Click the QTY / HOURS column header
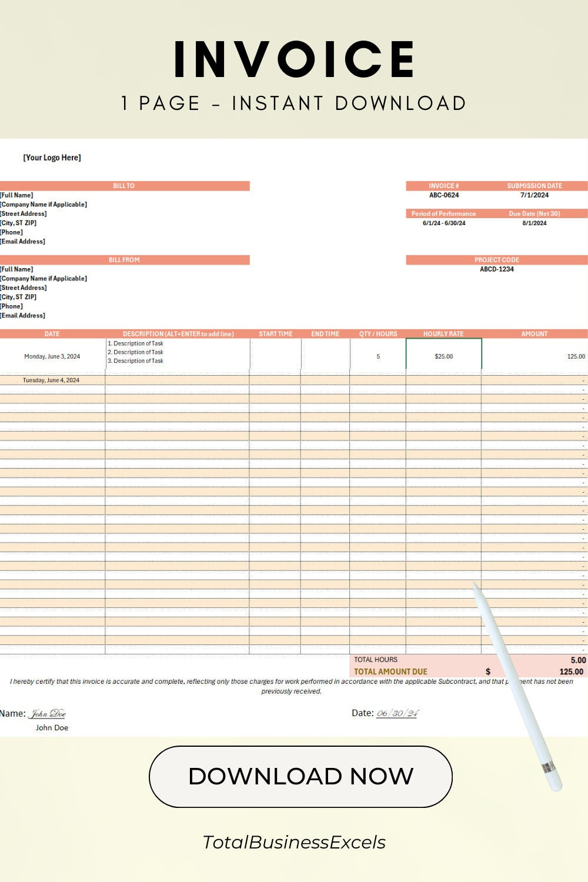This screenshot has height=882, width=588. (x=378, y=333)
